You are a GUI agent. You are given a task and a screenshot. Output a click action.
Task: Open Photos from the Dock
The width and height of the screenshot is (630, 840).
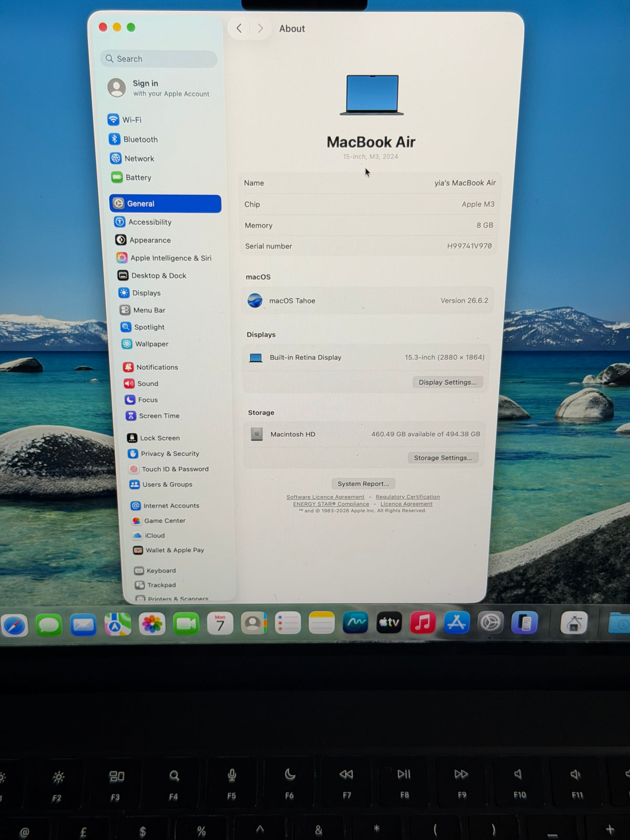point(152,624)
